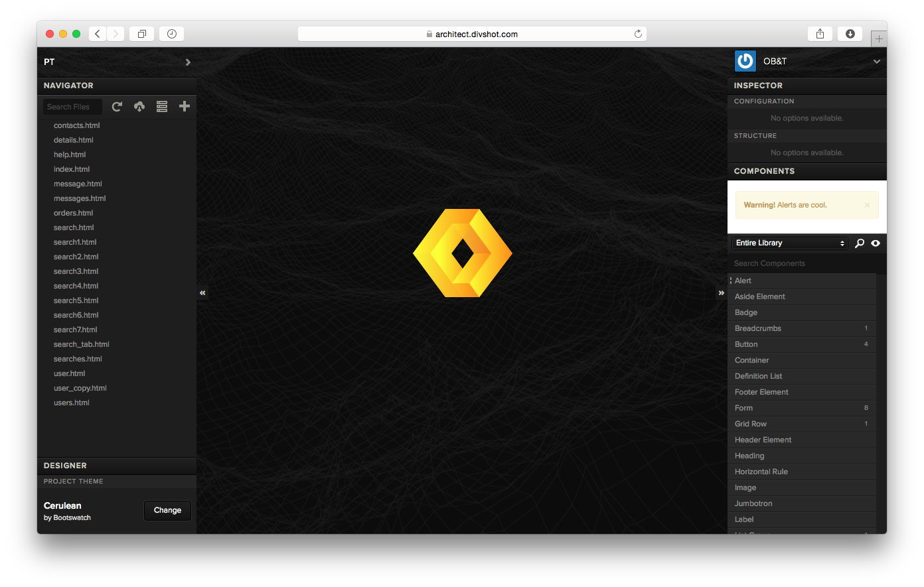Focus the Search Files input
The width and height of the screenshot is (924, 587).
tap(72, 107)
